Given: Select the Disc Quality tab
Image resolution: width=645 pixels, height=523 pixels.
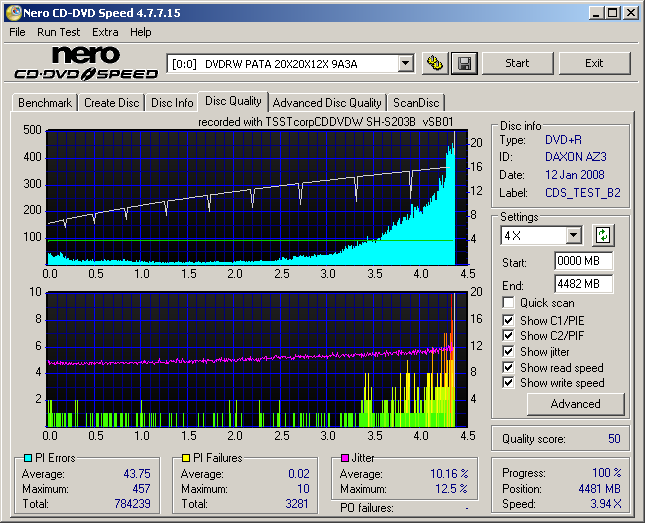Looking at the screenshot, I should tap(233, 101).
